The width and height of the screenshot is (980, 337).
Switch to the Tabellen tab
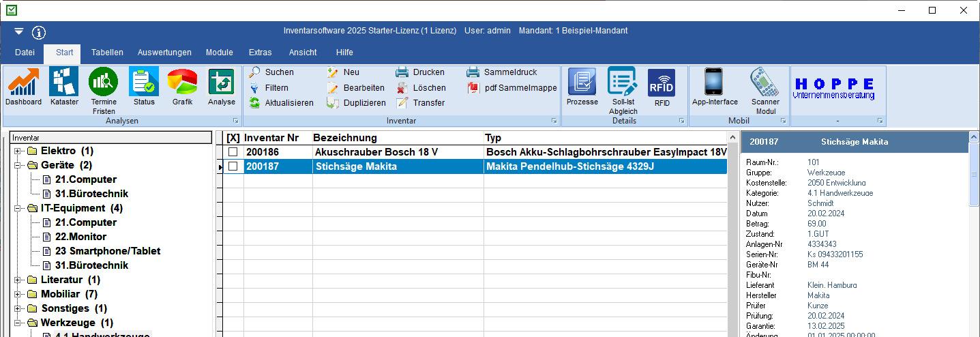click(107, 53)
